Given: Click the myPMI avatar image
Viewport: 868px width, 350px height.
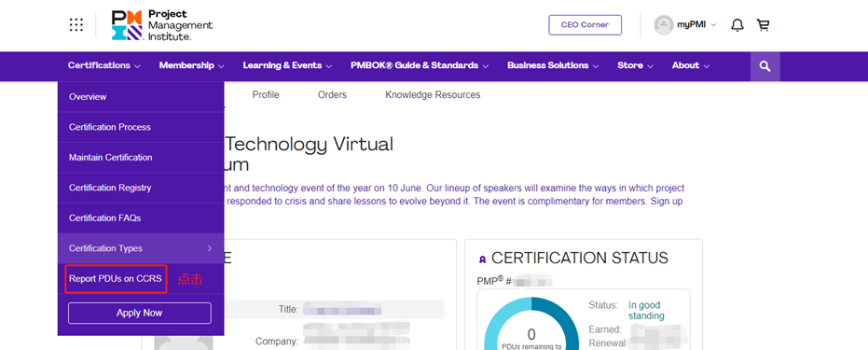Looking at the screenshot, I should pyautogui.click(x=664, y=25).
